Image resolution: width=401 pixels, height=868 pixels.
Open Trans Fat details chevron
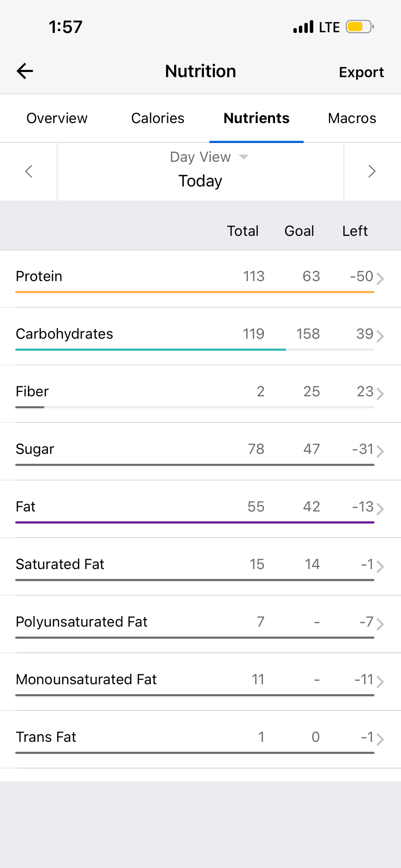tap(380, 739)
